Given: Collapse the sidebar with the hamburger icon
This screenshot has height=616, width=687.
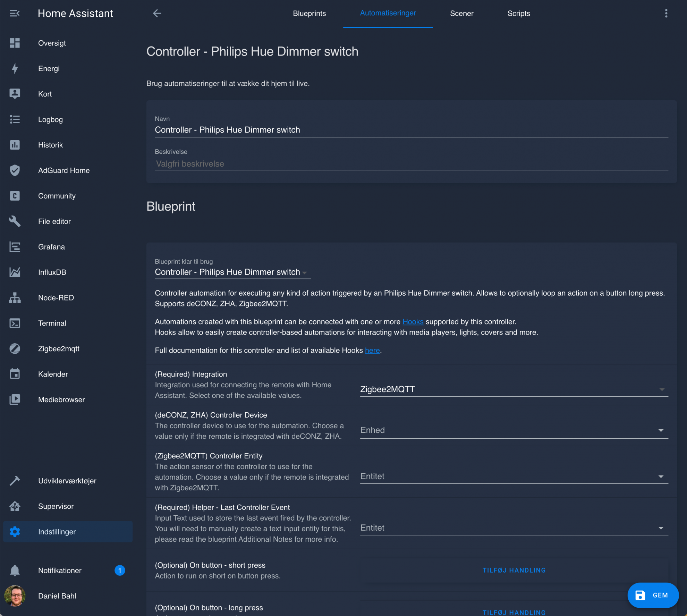Looking at the screenshot, I should 15,13.
